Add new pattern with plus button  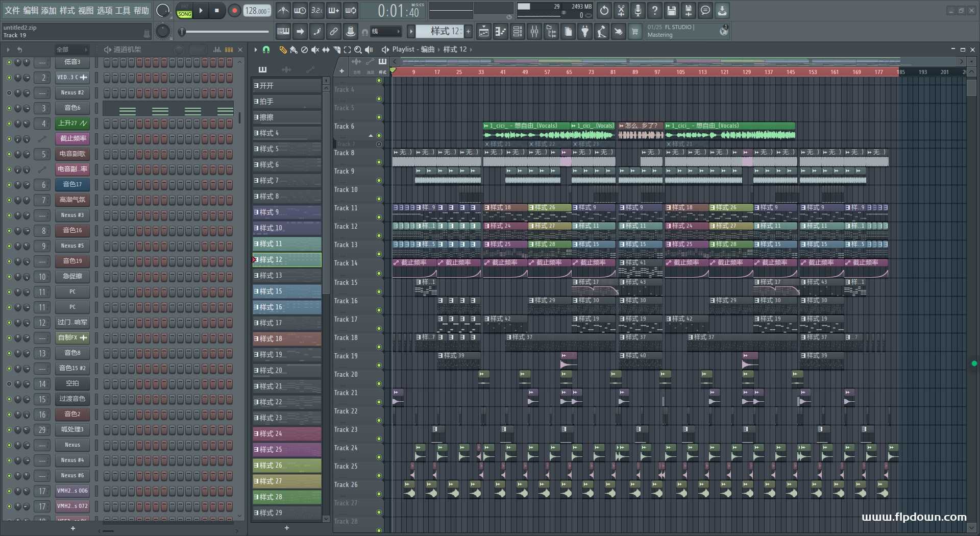tap(468, 32)
